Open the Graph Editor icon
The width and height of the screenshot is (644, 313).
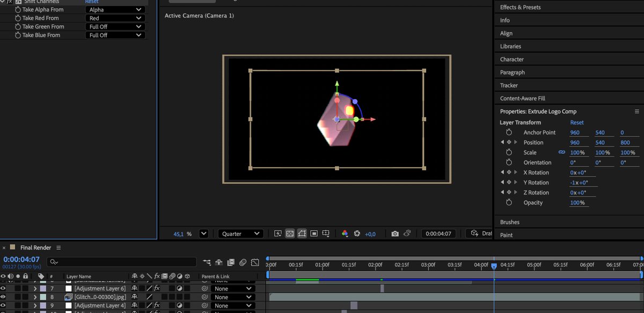(x=255, y=262)
